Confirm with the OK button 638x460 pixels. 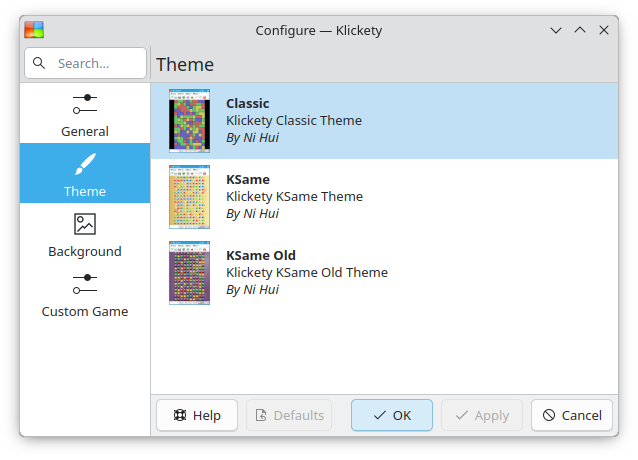click(x=392, y=415)
